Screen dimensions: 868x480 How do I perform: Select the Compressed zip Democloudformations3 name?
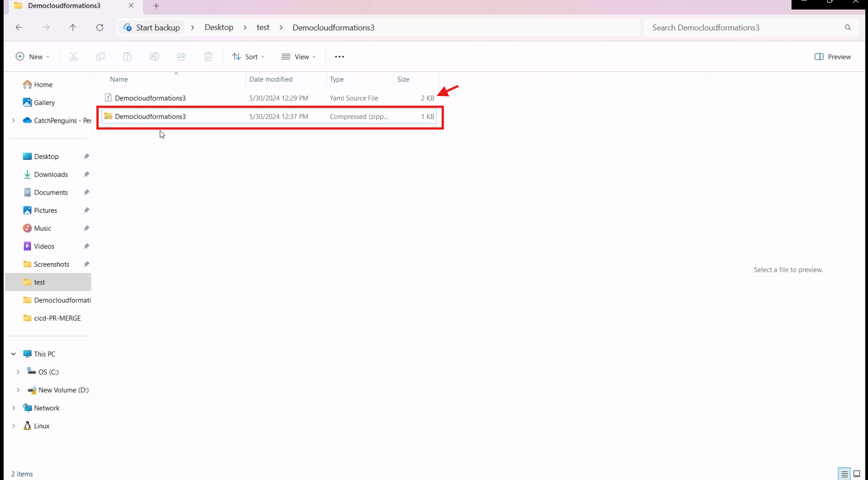coord(150,116)
